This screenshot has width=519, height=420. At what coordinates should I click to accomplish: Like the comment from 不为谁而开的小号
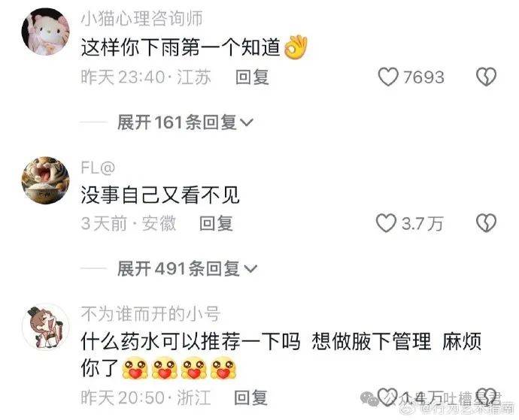(x=387, y=397)
